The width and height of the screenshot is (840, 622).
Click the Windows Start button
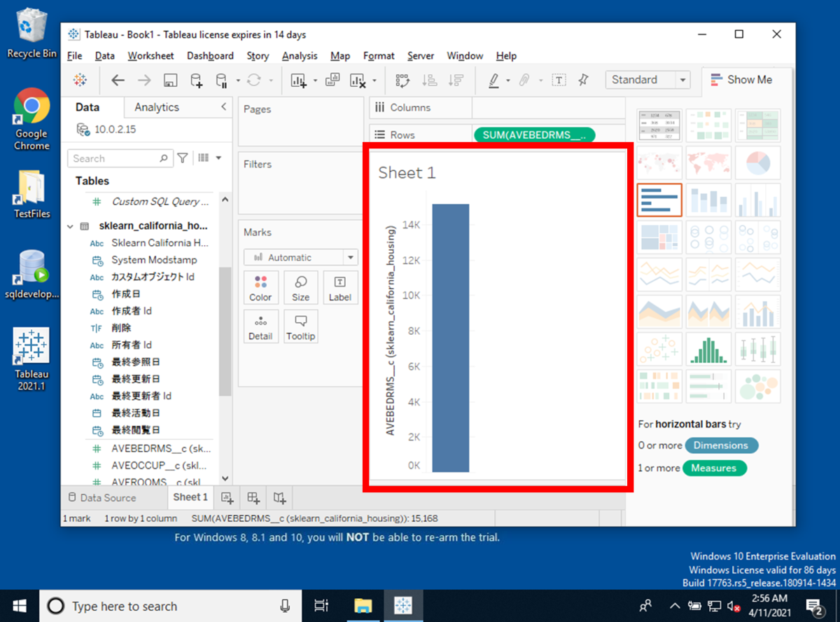click(18, 606)
